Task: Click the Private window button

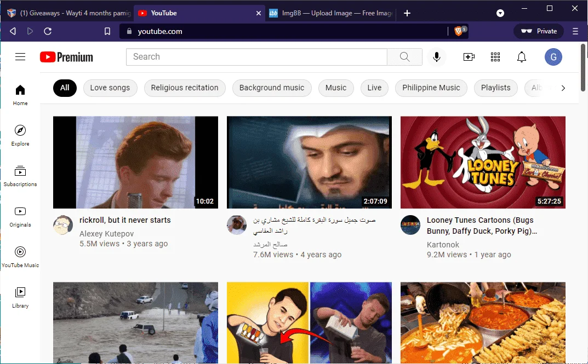Action: point(539,31)
